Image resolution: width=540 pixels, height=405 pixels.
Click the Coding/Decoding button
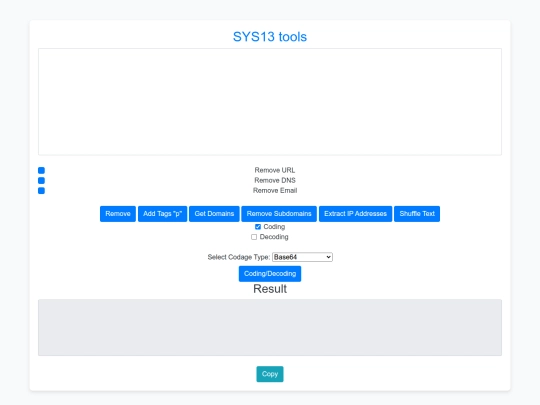[x=270, y=274]
